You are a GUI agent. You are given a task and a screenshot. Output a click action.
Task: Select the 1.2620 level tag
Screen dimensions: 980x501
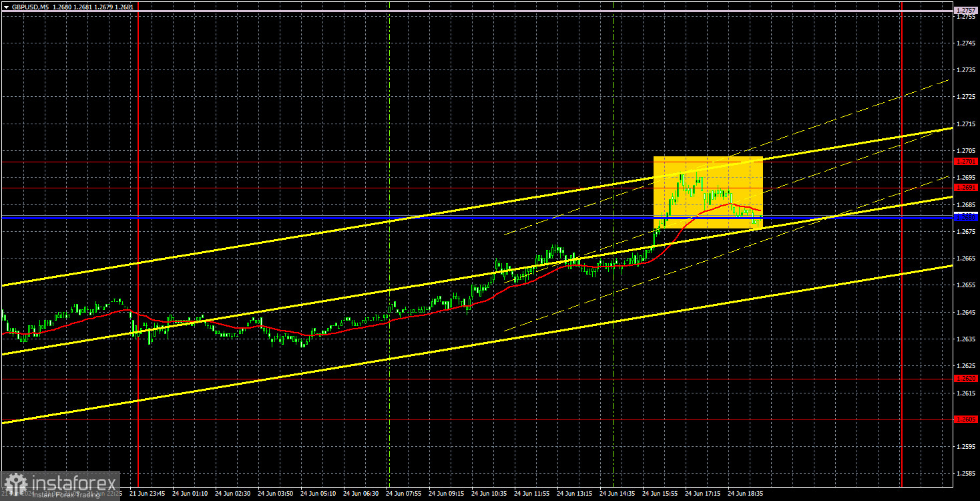(966, 379)
